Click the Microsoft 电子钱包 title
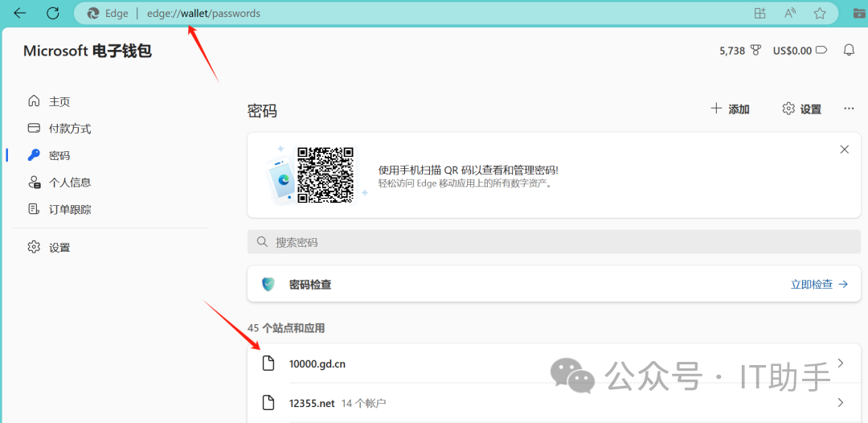Image resolution: width=868 pixels, height=423 pixels. (x=88, y=51)
